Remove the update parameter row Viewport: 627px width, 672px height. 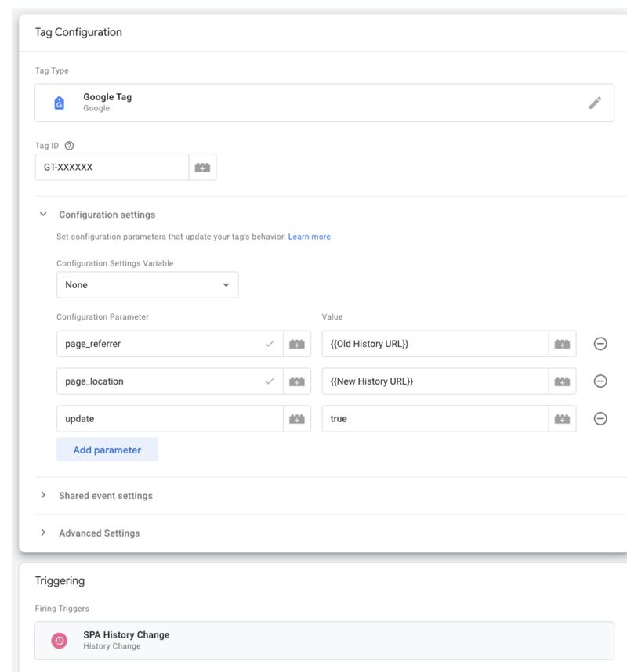[x=600, y=419]
